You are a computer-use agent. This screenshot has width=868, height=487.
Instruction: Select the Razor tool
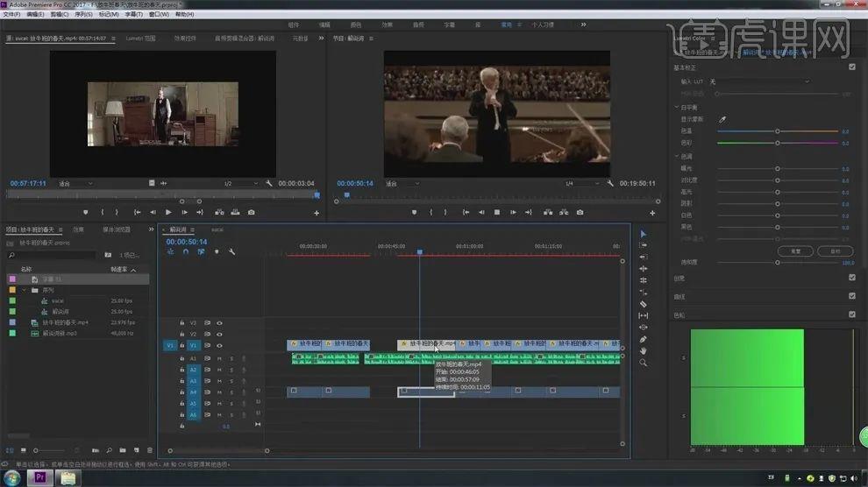coord(644,304)
